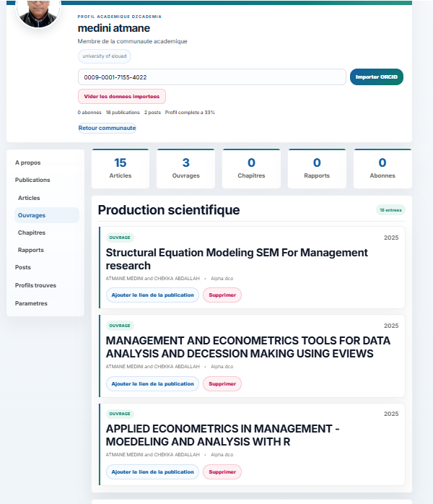
Task: Click the profile avatar photo
Action: [x=38, y=12]
